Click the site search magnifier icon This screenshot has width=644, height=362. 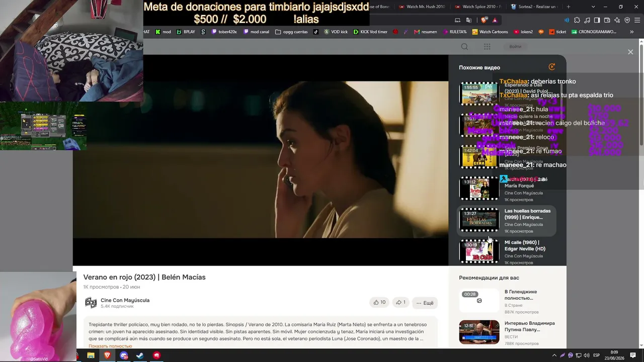tap(464, 47)
